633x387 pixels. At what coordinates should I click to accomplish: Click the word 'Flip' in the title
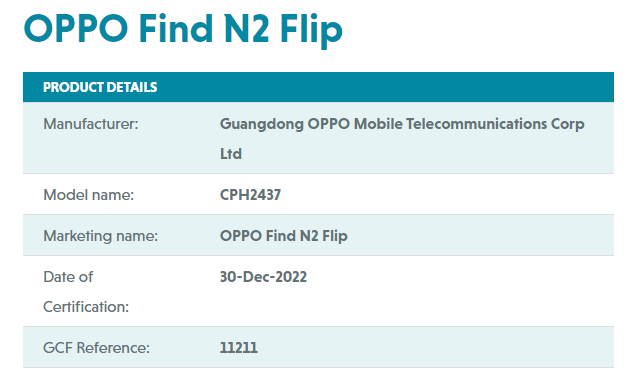coord(311,30)
